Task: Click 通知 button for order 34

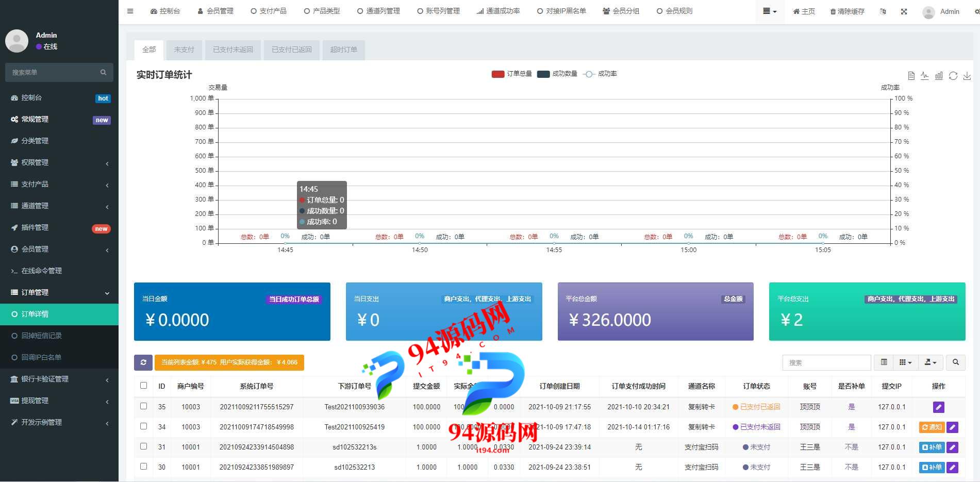Action: click(x=932, y=427)
